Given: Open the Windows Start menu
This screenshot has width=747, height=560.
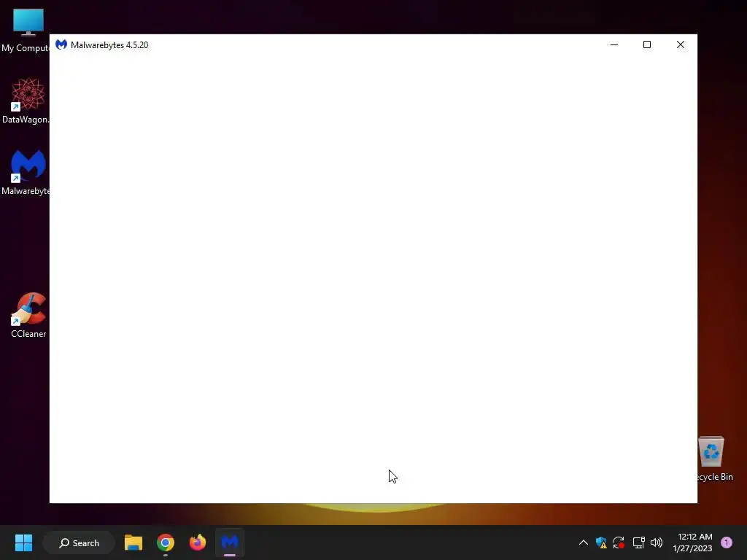Looking at the screenshot, I should (x=23, y=542).
